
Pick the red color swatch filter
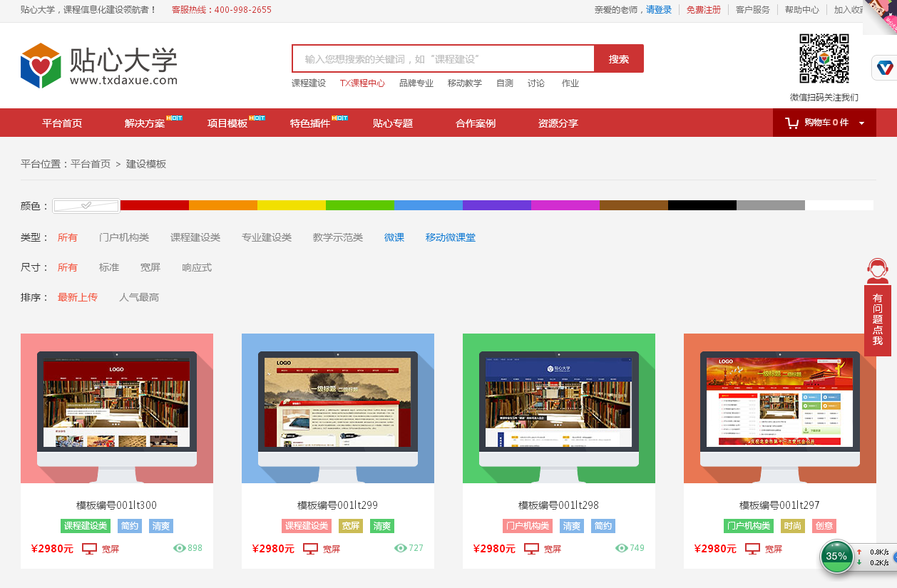[x=154, y=205]
